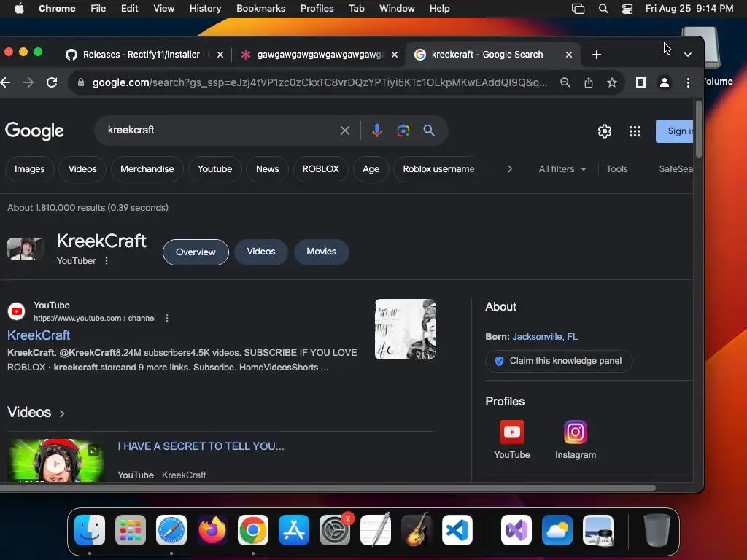Open Finder from the Dock

click(90, 530)
